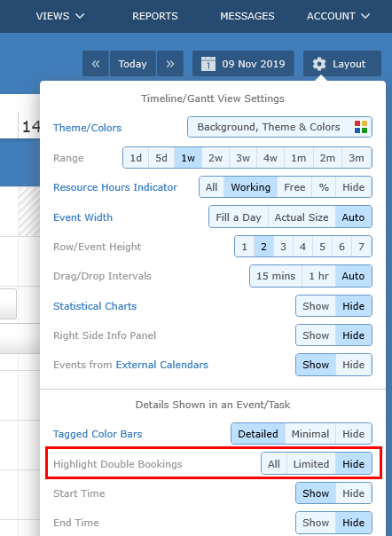
Task: Select the % resource hours indicator
Action: (x=324, y=187)
